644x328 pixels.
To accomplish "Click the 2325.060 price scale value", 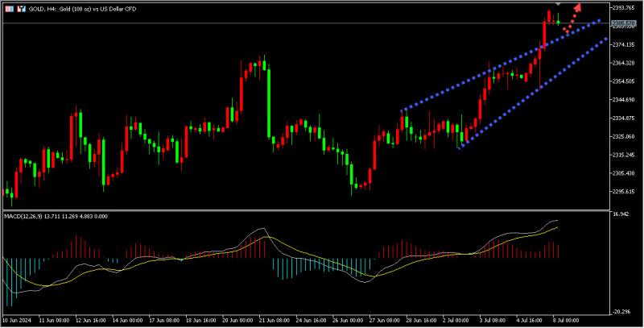I will pos(625,136).
